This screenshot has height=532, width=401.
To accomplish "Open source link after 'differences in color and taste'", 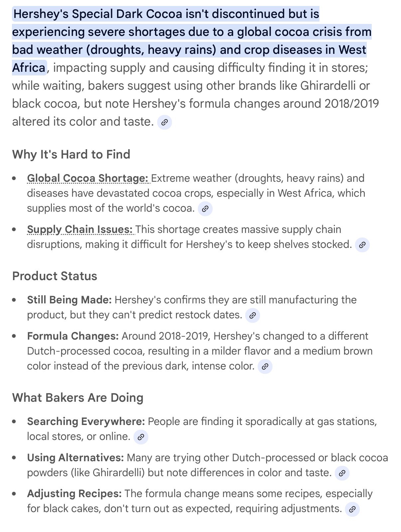I will coord(342,473).
